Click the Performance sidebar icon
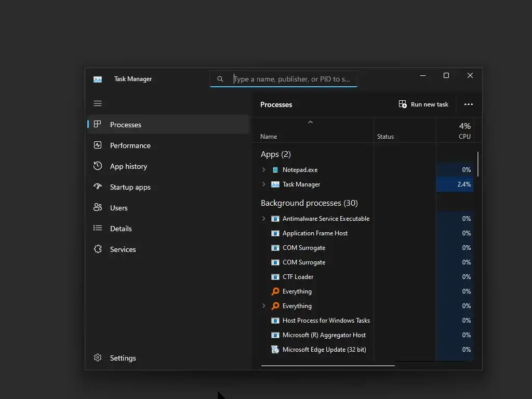This screenshot has height=399, width=532. (x=97, y=145)
